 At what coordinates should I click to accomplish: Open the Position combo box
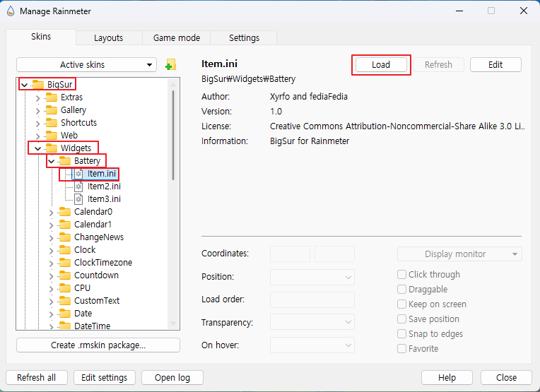[x=312, y=277]
